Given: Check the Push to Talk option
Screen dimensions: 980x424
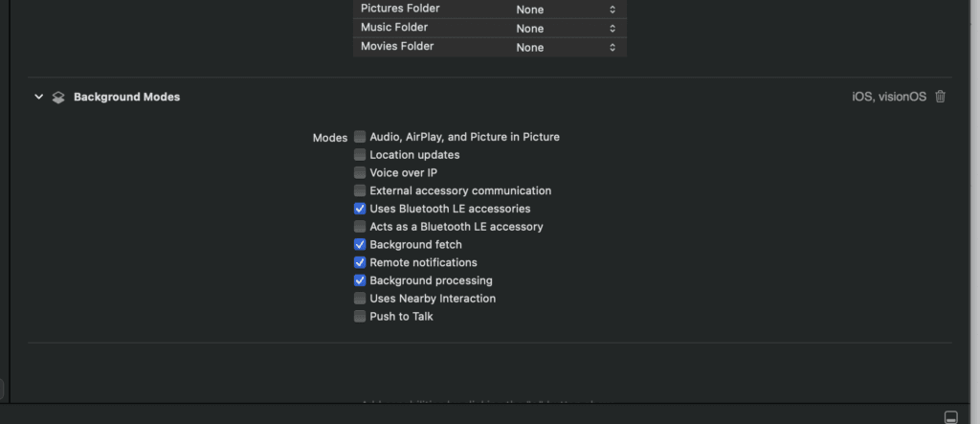Looking at the screenshot, I should [360, 317].
